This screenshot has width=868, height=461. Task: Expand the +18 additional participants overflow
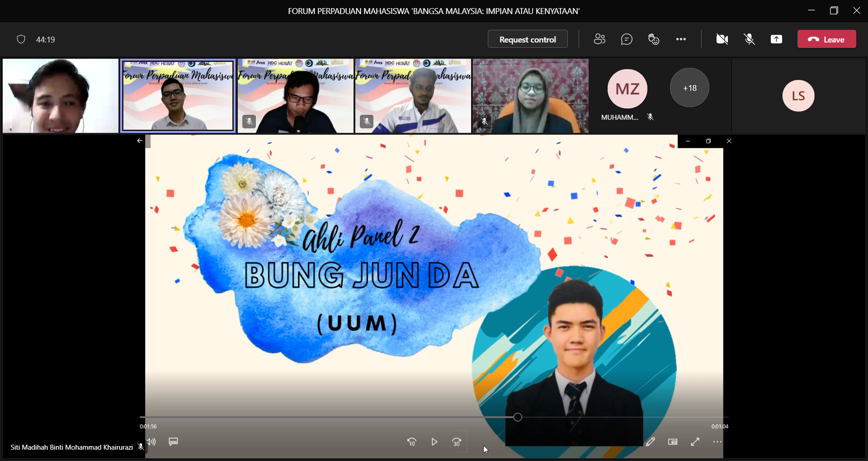point(689,88)
